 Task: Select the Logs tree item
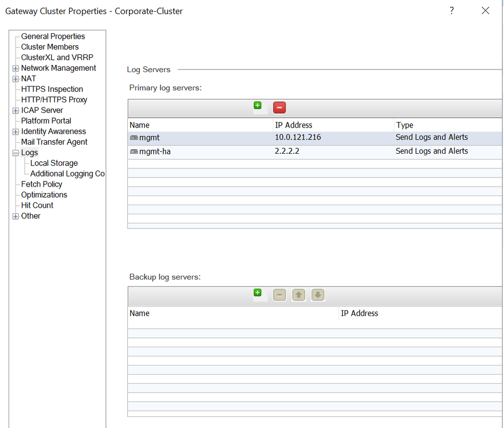30,153
